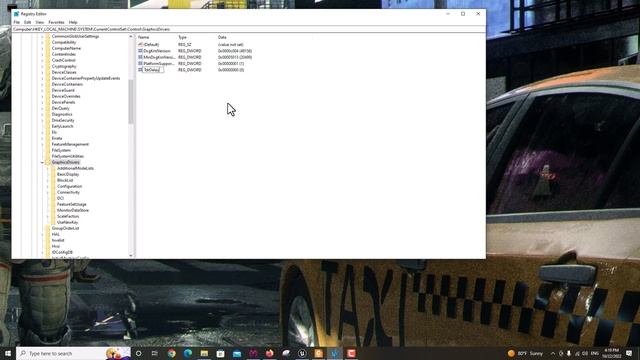The width and height of the screenshot is (640, 360).
Task: Open the Windows Start menu
Action: tap(8, 353)
